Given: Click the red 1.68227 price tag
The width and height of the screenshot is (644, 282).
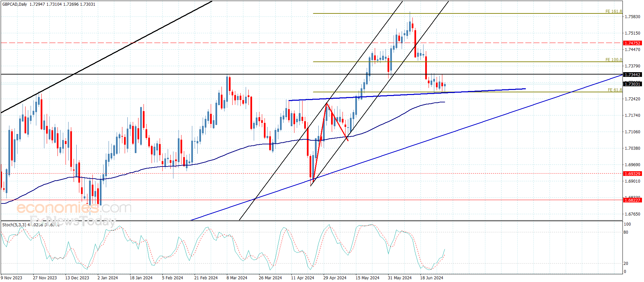Looking at the screenshot, I should (632, 200).
